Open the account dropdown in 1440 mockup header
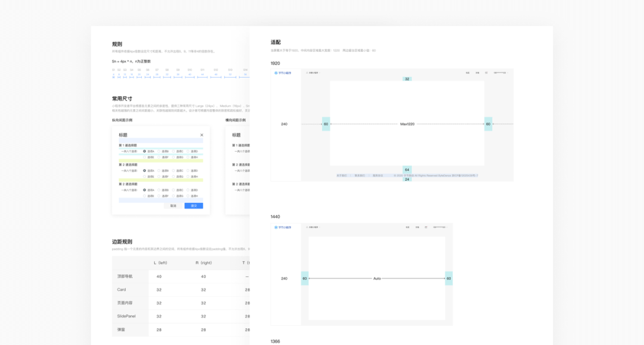This screenshot has height=345, width=644. click(x=440, y=227)
